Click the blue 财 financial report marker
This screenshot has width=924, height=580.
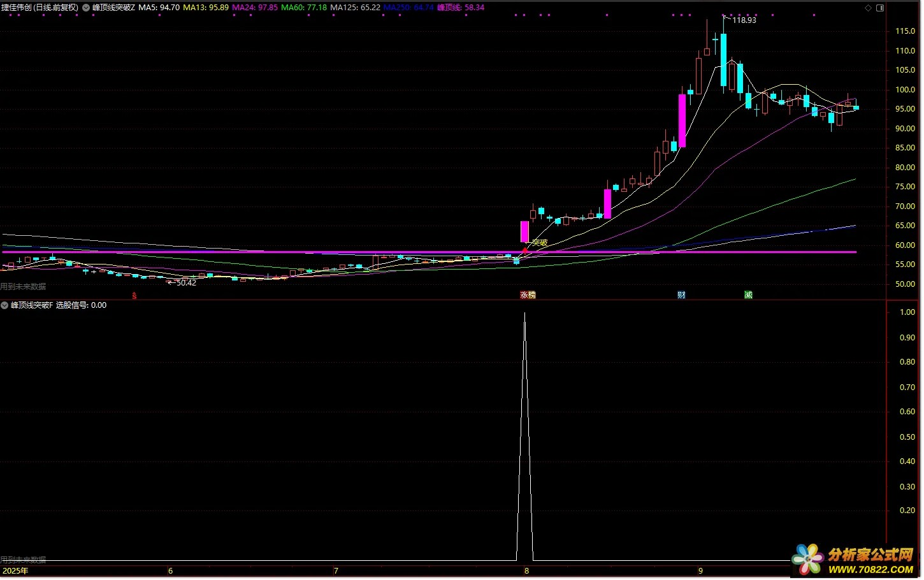(681, 295)
